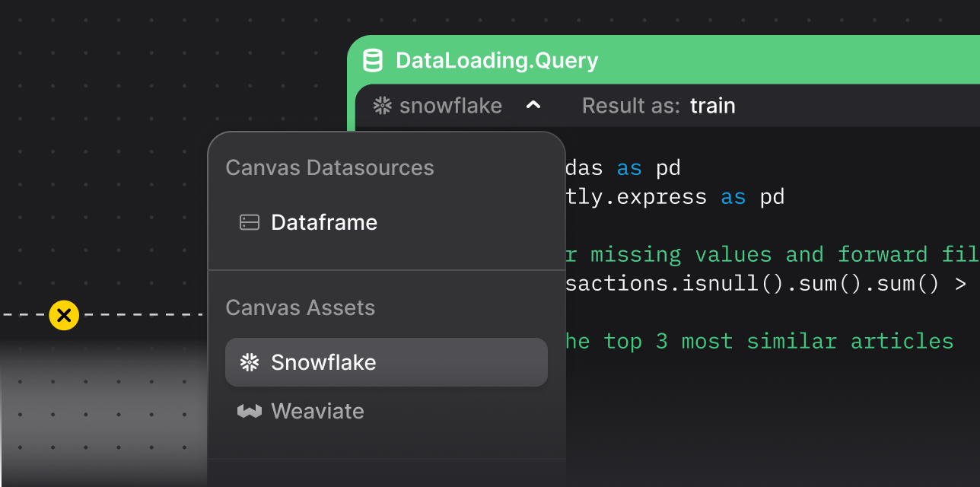Click the 'snowflake' datasource name in toolbar

tap(450, 106)
